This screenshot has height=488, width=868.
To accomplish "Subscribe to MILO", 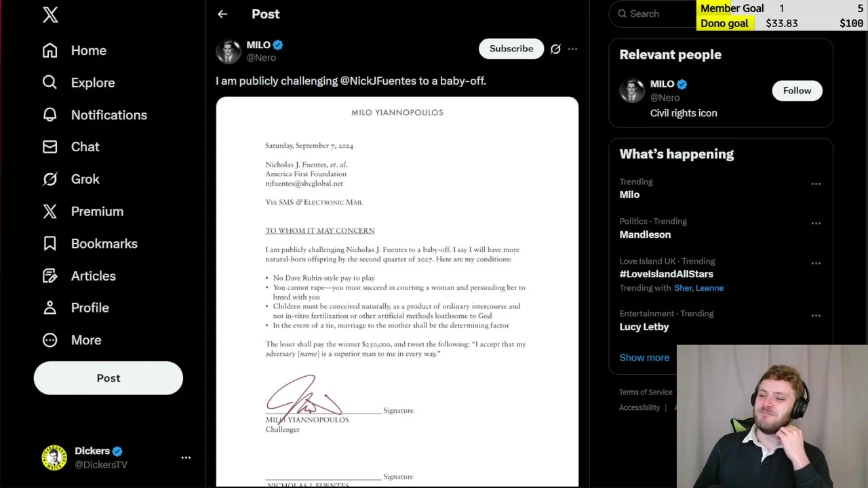I will (511, 49).
